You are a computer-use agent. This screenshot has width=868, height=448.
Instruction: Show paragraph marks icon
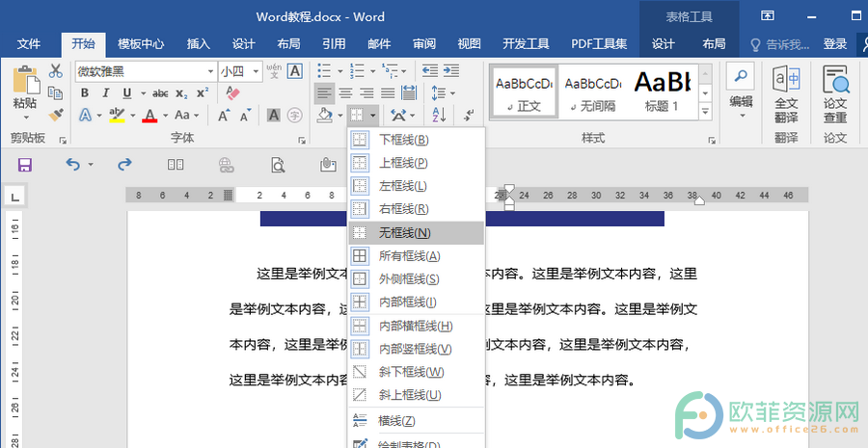pyautogui.click(x=470, y=115)
